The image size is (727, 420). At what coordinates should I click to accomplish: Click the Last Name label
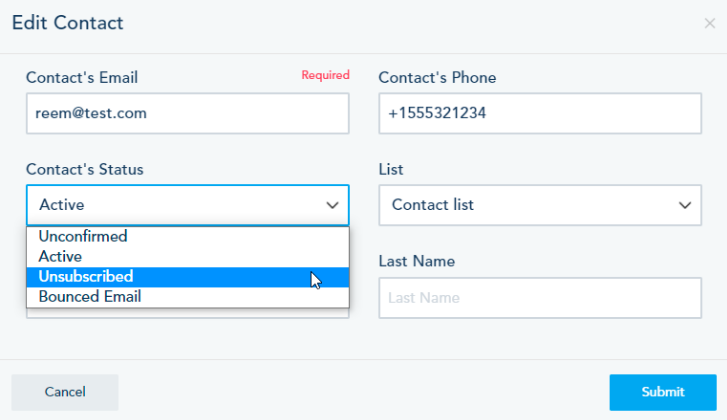tap(417, 261)
